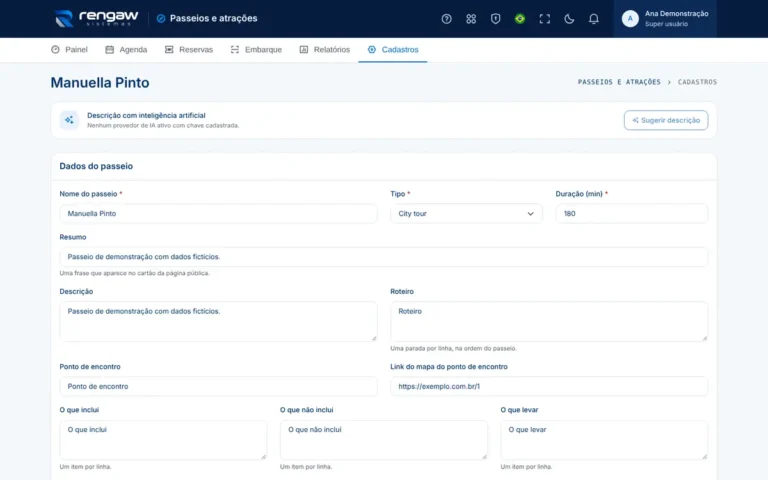This screenshot has width=768, height=480.
Task: Click the Resumo input field
Action: point(384,257)
